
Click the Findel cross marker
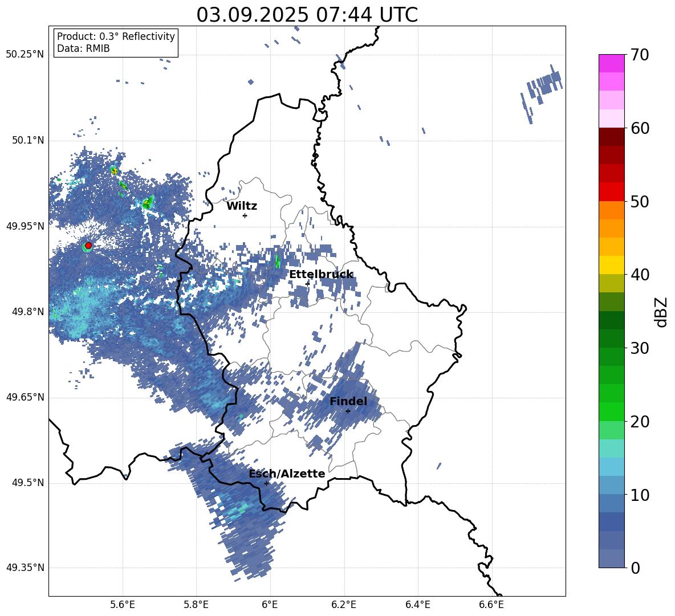pos(348,411)
